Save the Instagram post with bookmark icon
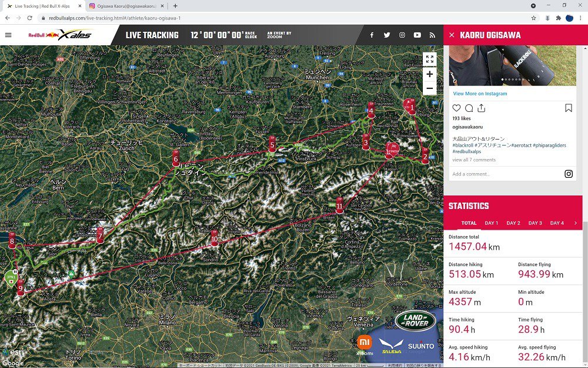This screenshot has width=588, height=368. click(569, 108)
